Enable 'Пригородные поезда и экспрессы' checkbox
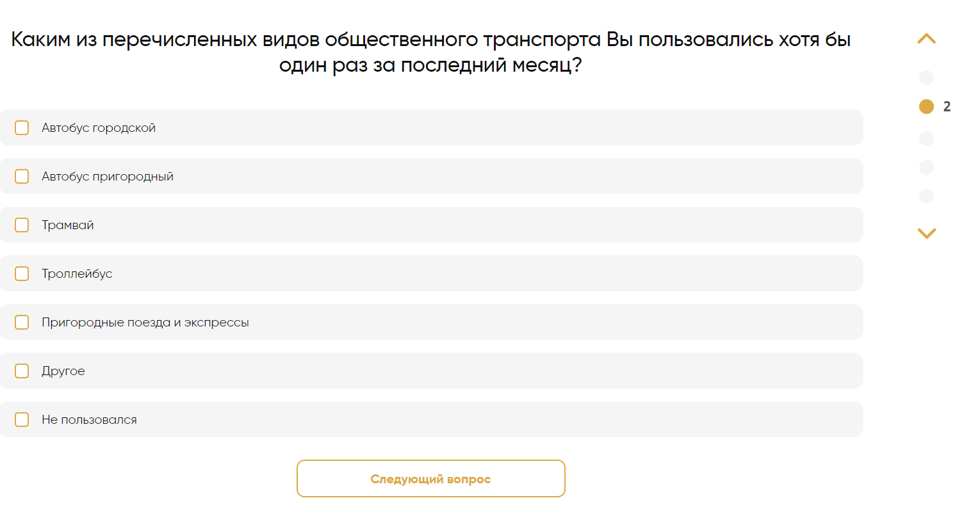 [x=22, y=322]
